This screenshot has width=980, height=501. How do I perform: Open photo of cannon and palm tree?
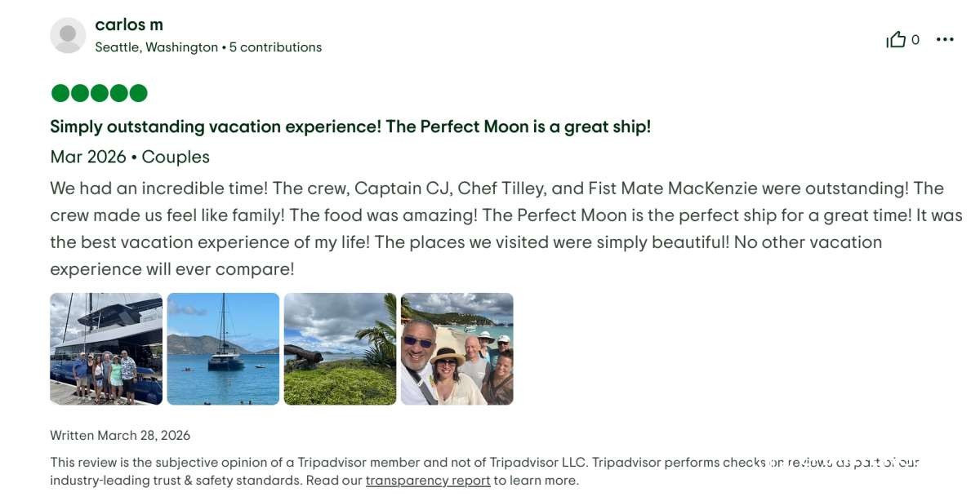coord(340,349)
